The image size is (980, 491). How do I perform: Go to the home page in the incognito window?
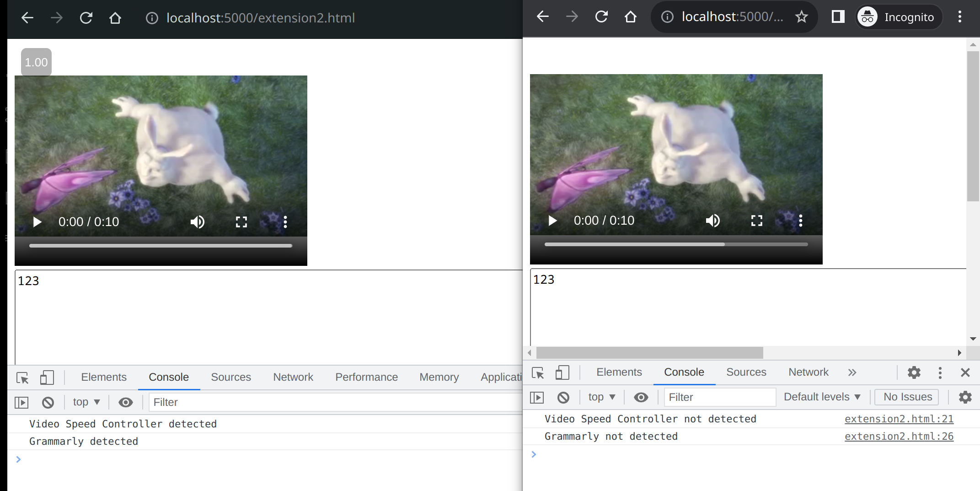pos(631,17)
